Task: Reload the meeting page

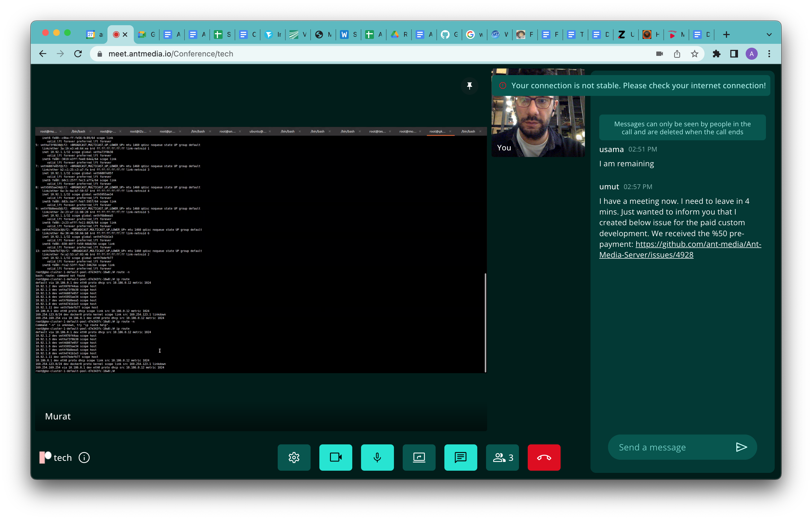Action: coord(78,54)
